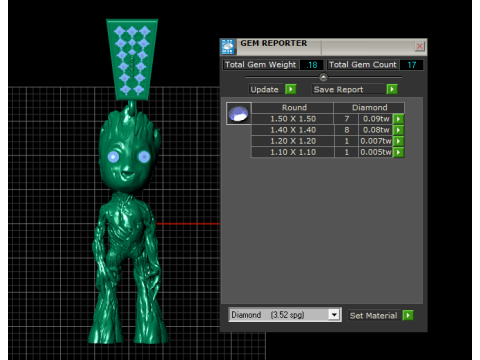Viewport: 480px width, 360px height.
Task: Select the 1.50 X 1.50 size cell
Action: (293, 119)
